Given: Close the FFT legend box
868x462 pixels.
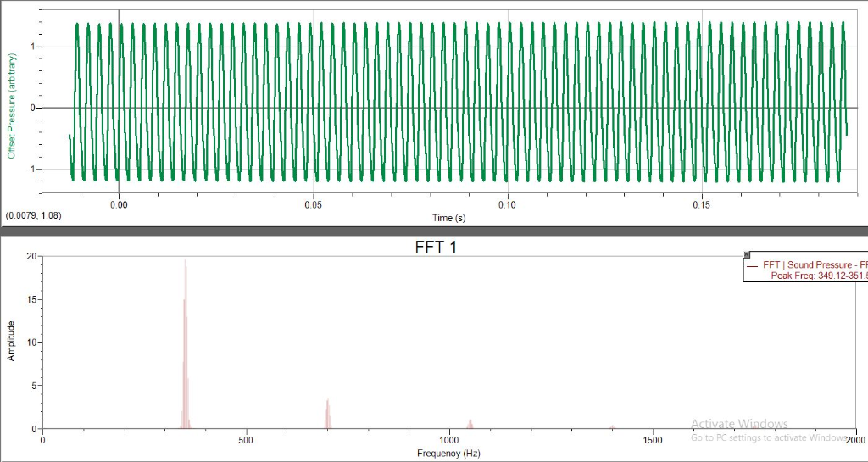Looking at the screenshot, I should [747, 254].
